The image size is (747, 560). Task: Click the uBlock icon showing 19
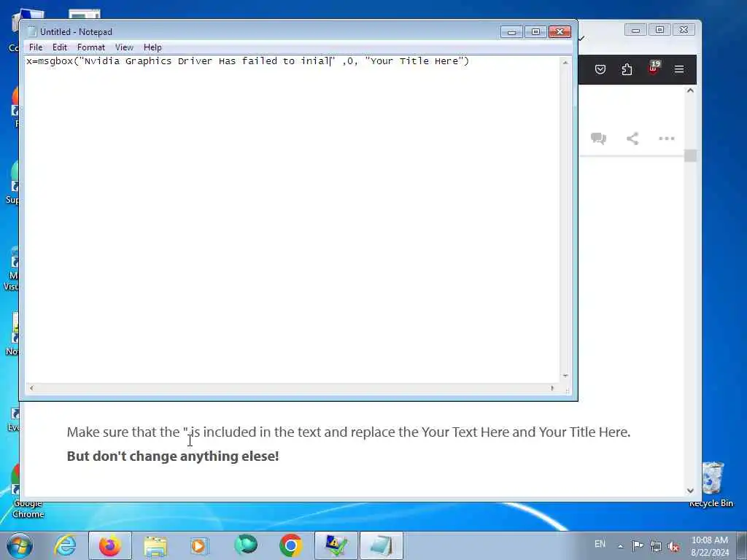pos(653,68)
